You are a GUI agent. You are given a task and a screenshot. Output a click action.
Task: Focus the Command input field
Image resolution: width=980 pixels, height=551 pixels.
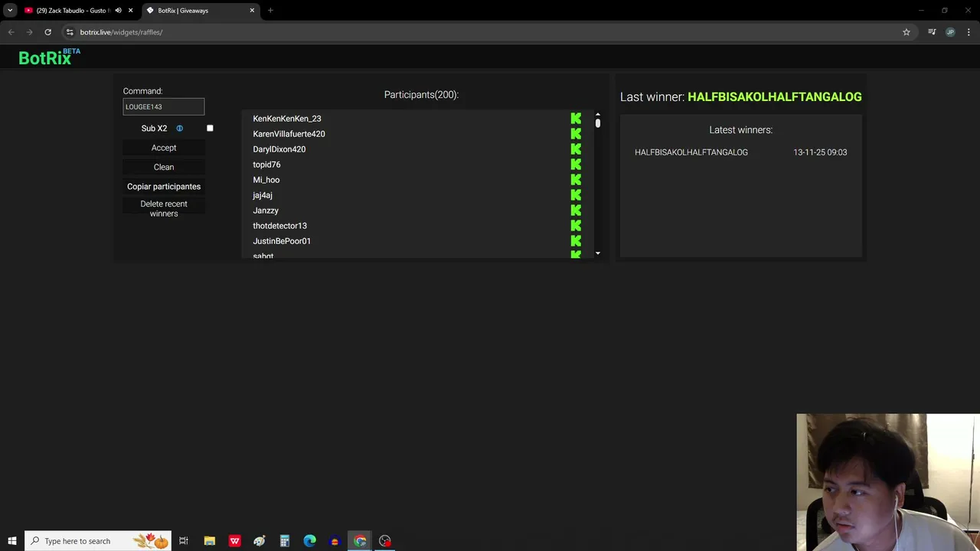[x=164, y=106]
